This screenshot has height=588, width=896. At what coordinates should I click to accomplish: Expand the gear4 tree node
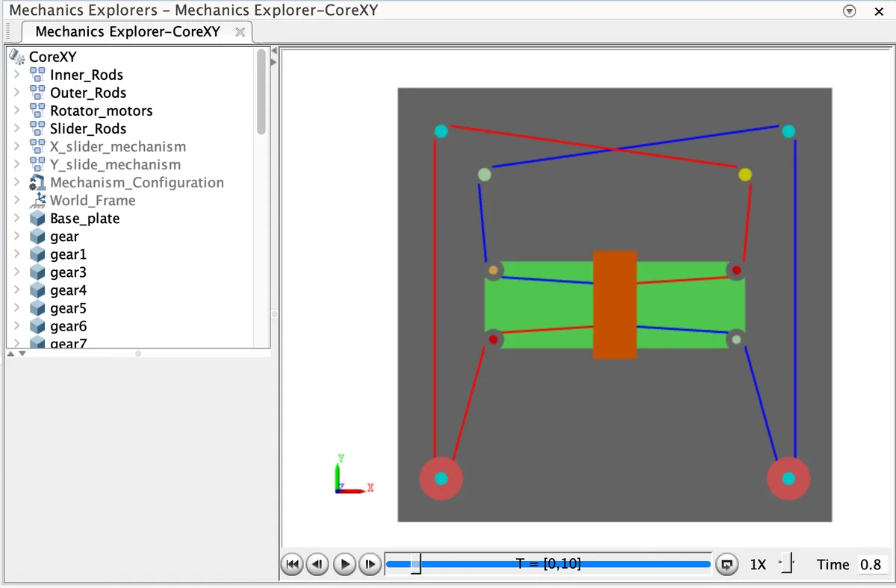pos(16,290)
